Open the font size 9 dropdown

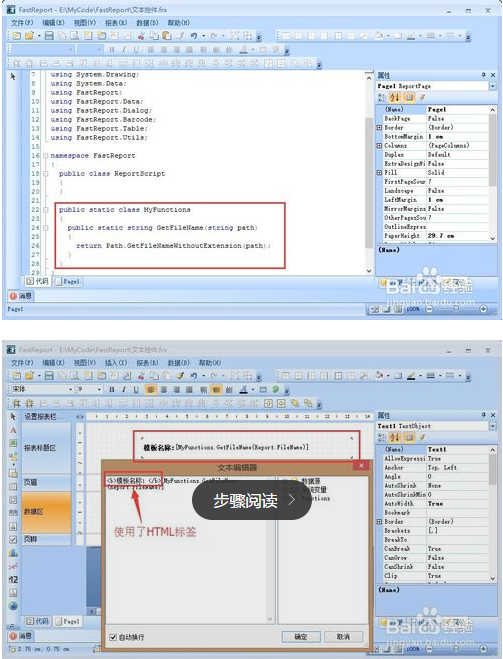tap(99, 390)
